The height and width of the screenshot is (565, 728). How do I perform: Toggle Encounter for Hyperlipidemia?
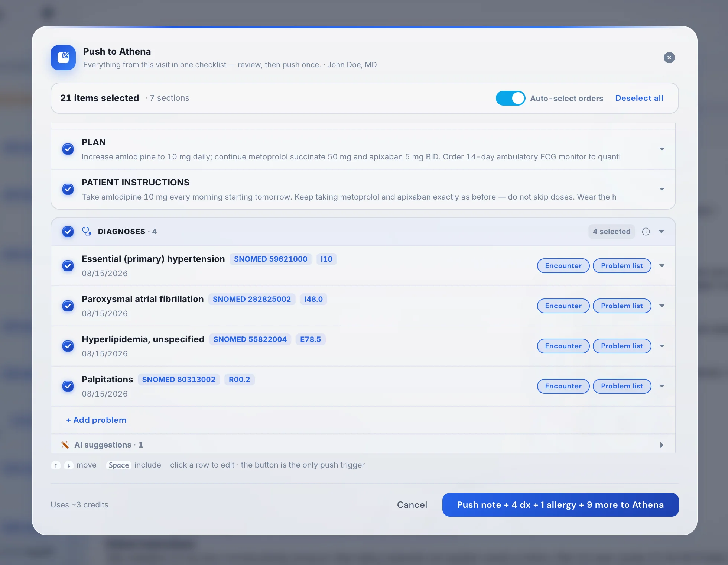(563, 346)
